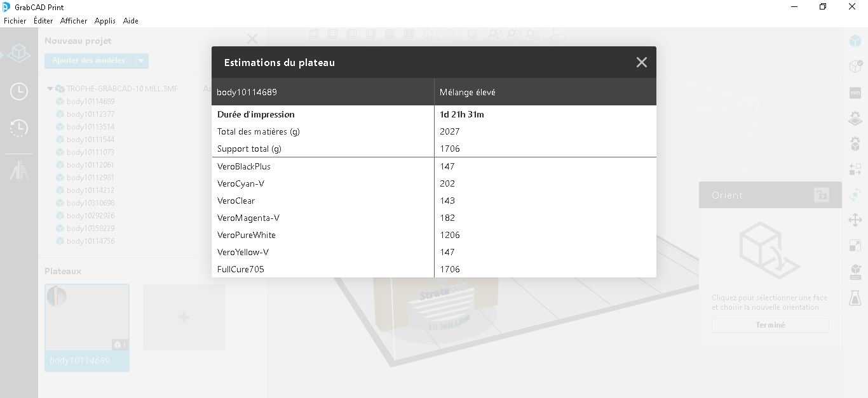868x398 pixels.
Task: Select body10310698 in the model tree
Action: pyautogui.click(x=90, y=203)
